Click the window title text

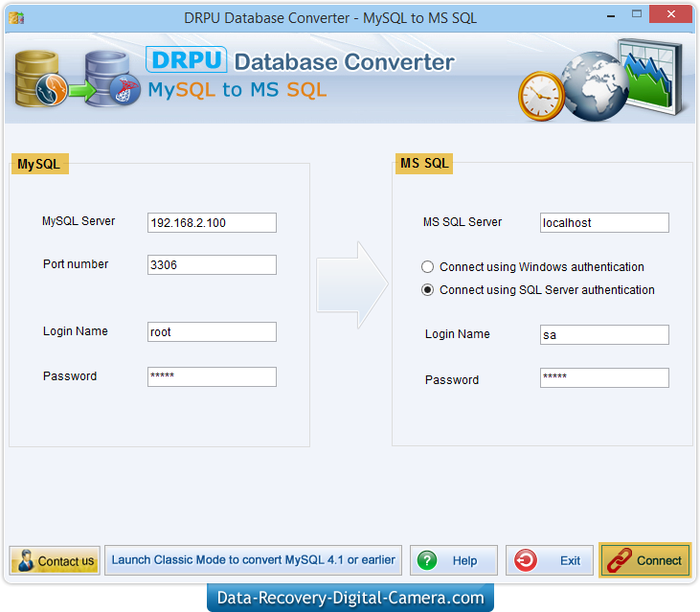tap(330, 18)
